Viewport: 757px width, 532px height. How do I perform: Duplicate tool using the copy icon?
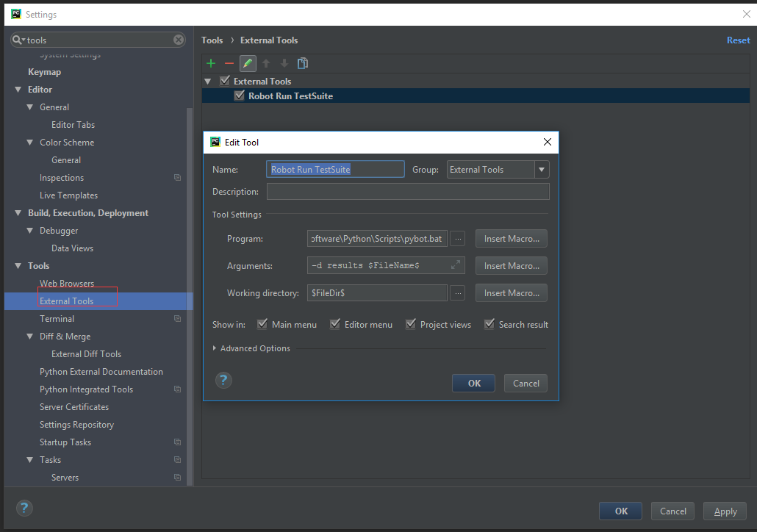[302, 63]
